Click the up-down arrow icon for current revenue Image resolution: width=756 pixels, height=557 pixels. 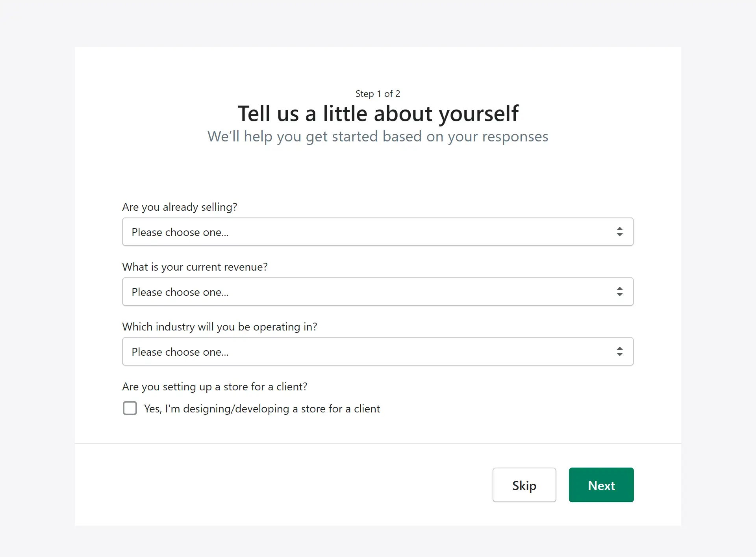(619, 291)
